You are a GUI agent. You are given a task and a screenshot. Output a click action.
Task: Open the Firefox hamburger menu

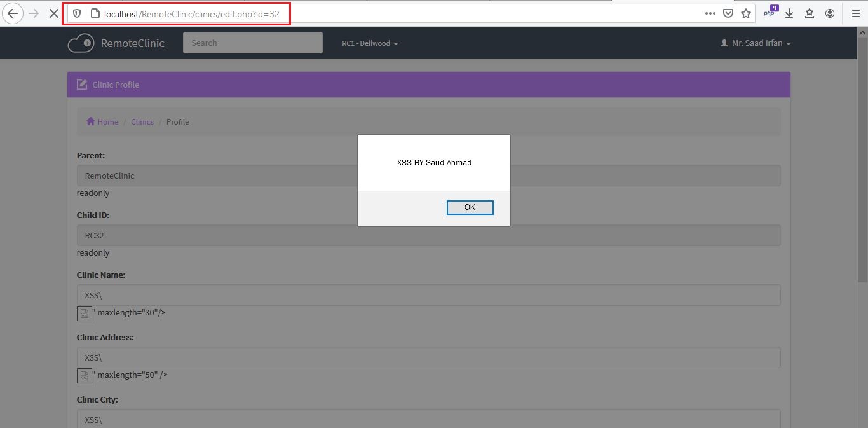(855, 13)
